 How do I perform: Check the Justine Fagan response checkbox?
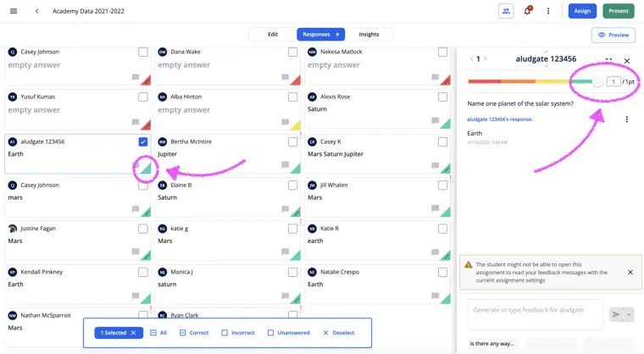point(143,229)
